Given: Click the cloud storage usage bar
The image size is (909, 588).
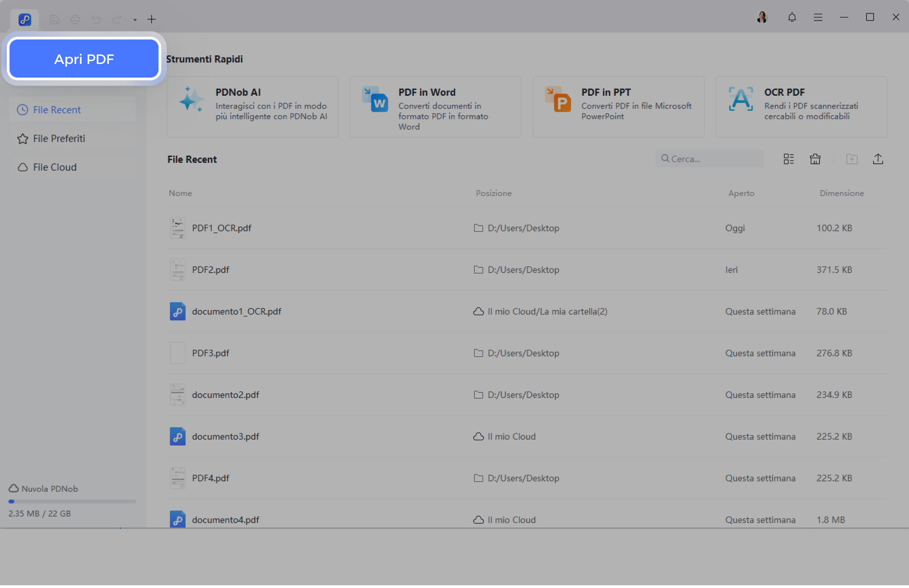Looking at the screenshot, I should pyautogui.click(x=72, y=501).
